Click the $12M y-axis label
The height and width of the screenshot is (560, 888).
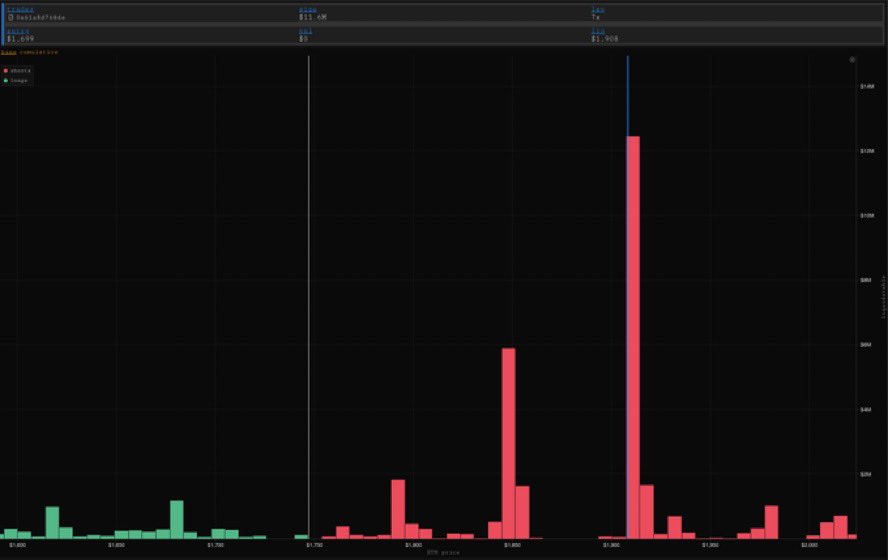[867, 151]
